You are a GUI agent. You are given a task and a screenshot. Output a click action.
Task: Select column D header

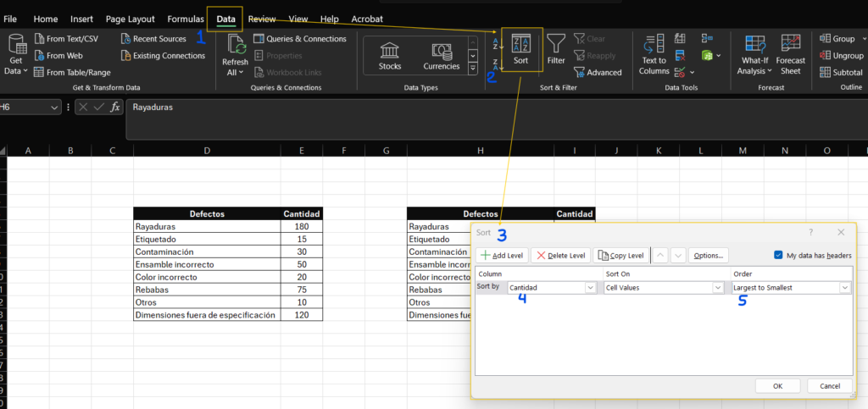[x=207, y=151]
